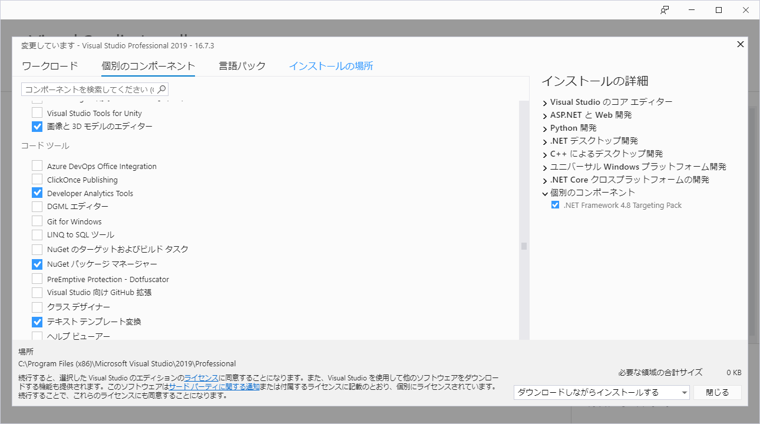760x424 pixels.
Task: Check Azure DevOps Office Integration
Action: (37, 166)
